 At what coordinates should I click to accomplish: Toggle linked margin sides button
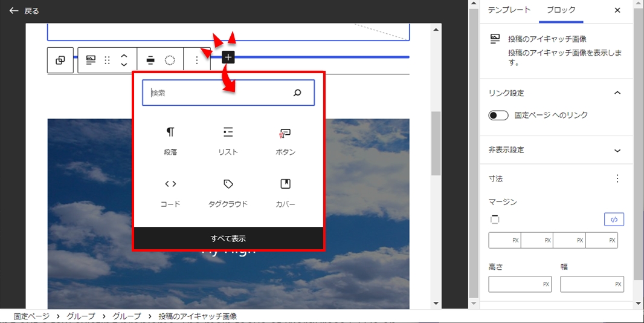click(614, 220)
